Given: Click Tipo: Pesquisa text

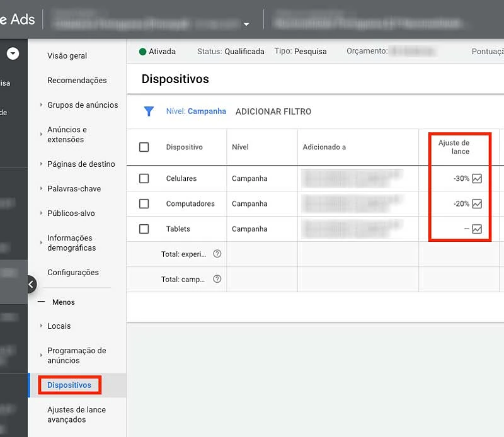Looking at the screenshot, I should pos(301,52).
